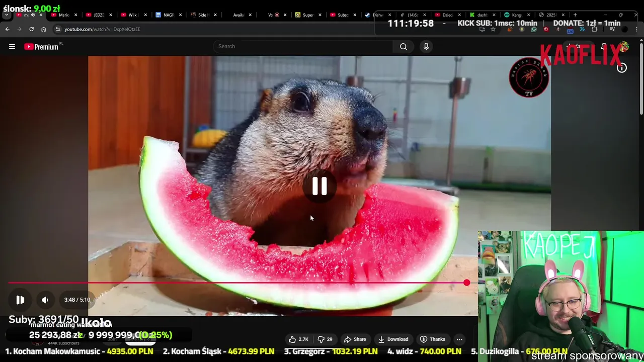Click the Rootic Black TV channel watermark

coord(529,77)
